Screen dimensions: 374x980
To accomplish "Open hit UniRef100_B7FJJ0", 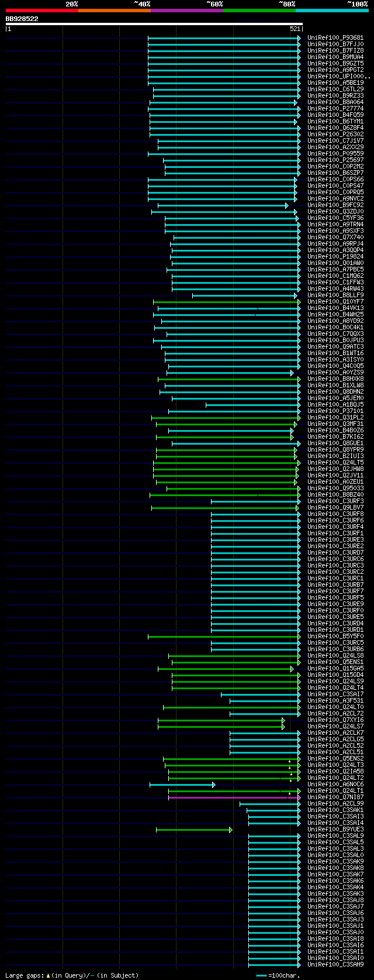I will coord(335,44).
